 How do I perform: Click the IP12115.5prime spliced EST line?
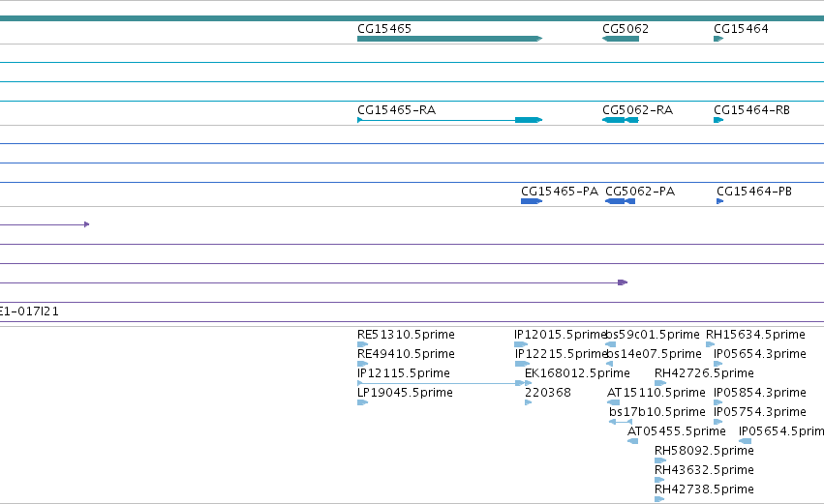click(441, 383)
